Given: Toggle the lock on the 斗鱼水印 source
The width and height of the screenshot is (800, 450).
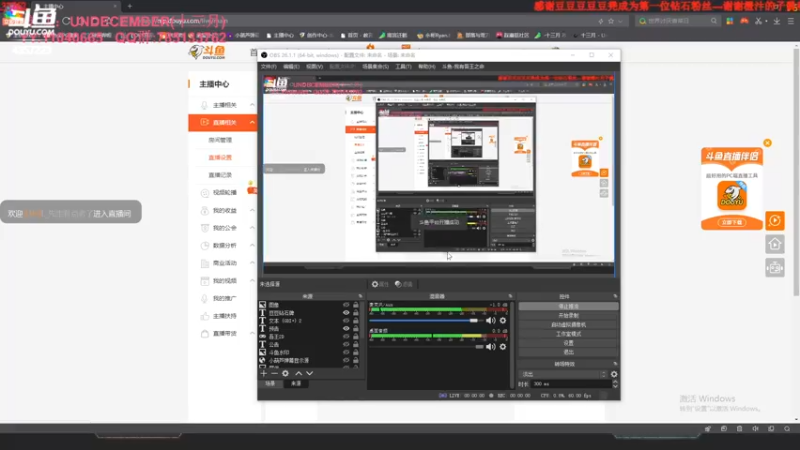Looking at the screenshot, I should click(356, 352).
